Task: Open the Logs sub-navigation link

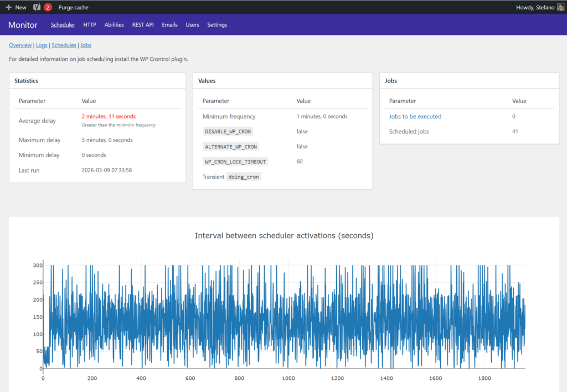Action: coord(42,45)
